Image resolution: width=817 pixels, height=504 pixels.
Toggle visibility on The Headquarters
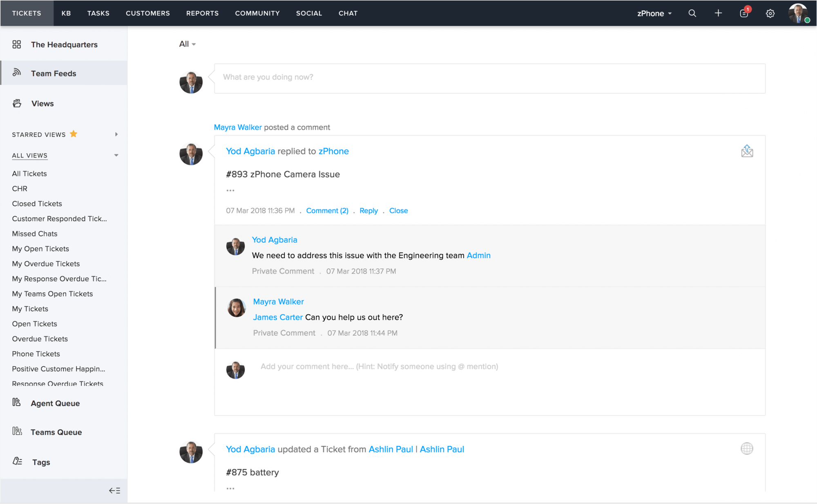click(x=64, y=45)
